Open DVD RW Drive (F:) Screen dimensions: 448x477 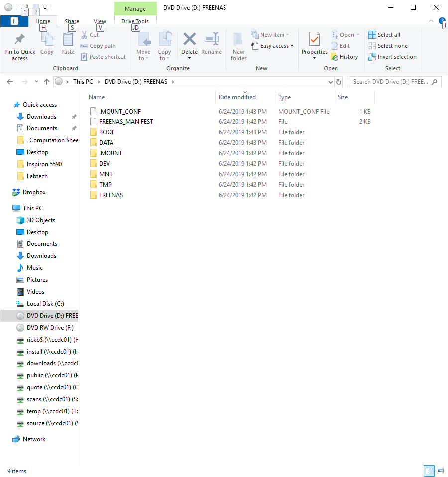tap(50, 328)
